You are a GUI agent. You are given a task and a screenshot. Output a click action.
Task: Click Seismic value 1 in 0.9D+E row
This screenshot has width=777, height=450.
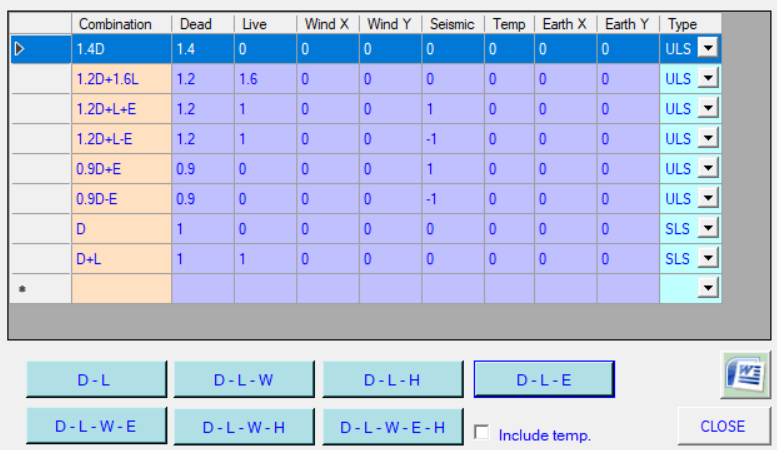(453, 169)
